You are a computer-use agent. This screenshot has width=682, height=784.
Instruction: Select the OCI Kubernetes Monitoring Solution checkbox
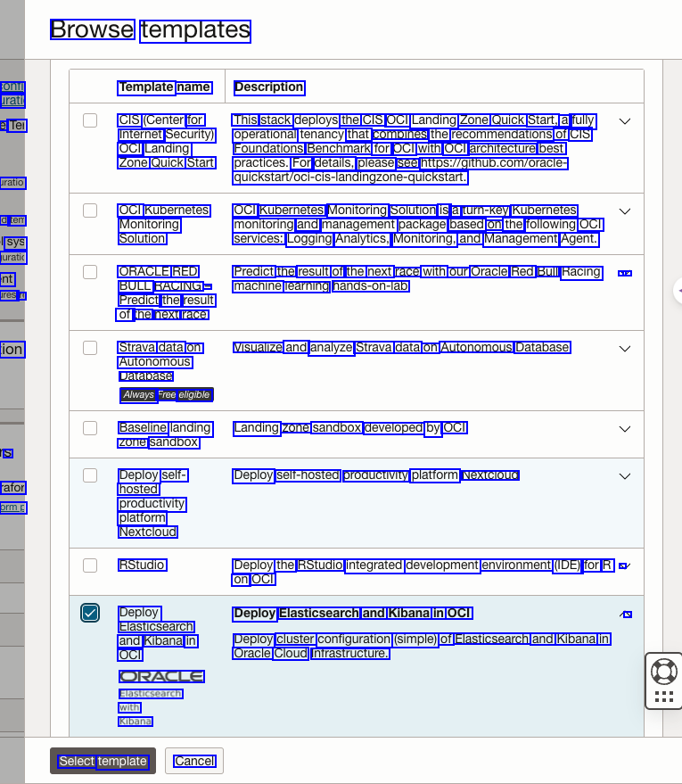[x=90, y=210]
